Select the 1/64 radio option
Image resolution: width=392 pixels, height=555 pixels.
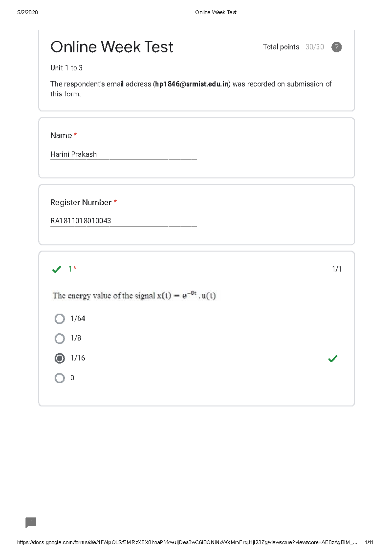tap(59, 319)
